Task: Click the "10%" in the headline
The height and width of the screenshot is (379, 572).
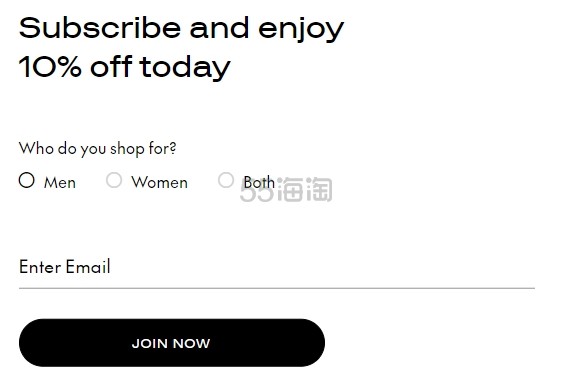Action: click(x=50, y=67)
